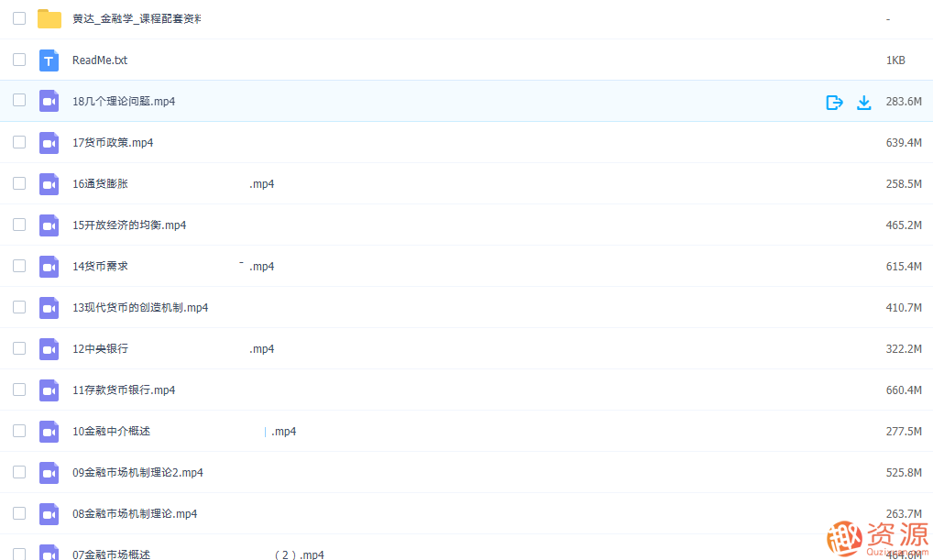Viewport: 933px width, 560px height.
Task: Open file name 08金融市场机制理论.mp4
Action: (x=135, y=514)
